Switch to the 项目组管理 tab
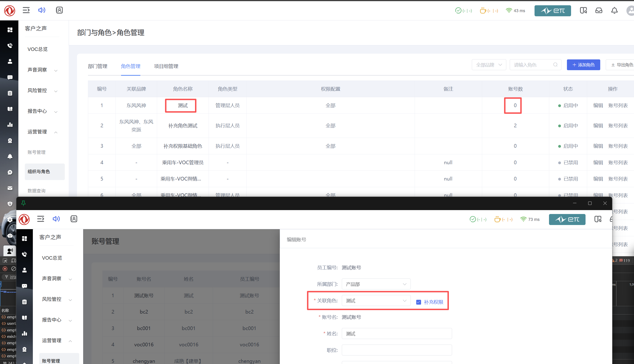Image resolution: width=634 pixels, height=364 pixels. [x=166, y=66]
